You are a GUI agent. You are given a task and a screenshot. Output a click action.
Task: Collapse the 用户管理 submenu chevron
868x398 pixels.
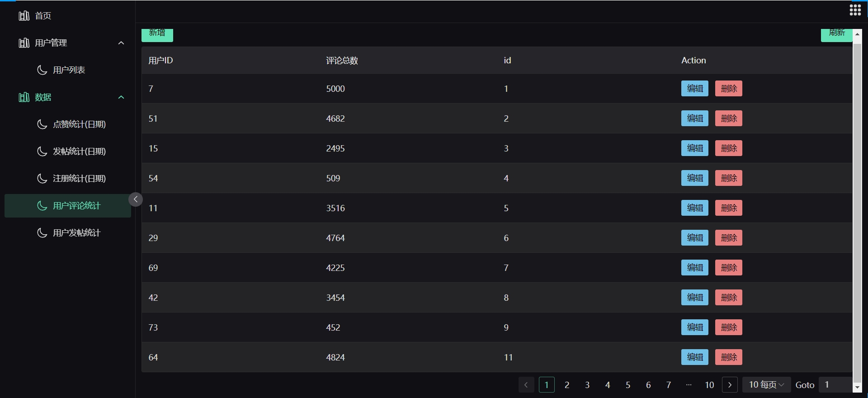point(121,43)
